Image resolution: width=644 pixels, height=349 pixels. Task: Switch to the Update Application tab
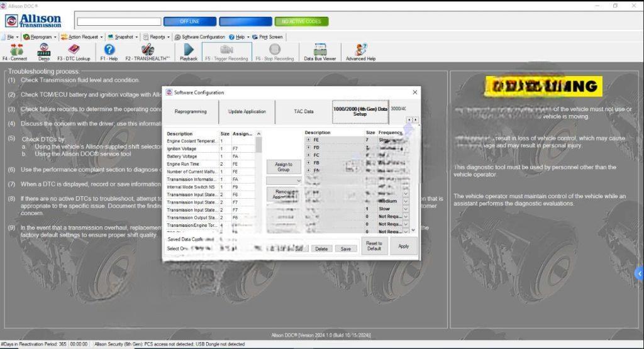[247, 112]
